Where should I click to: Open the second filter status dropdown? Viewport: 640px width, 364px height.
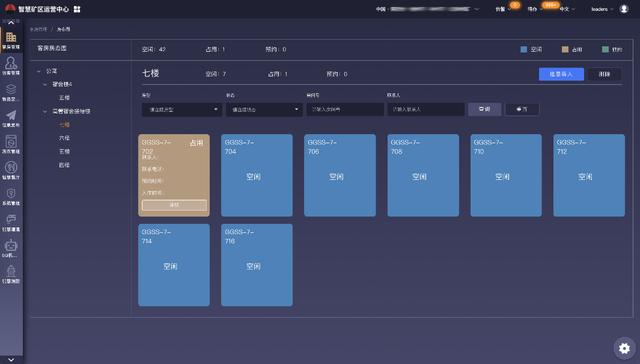point(264,109)
